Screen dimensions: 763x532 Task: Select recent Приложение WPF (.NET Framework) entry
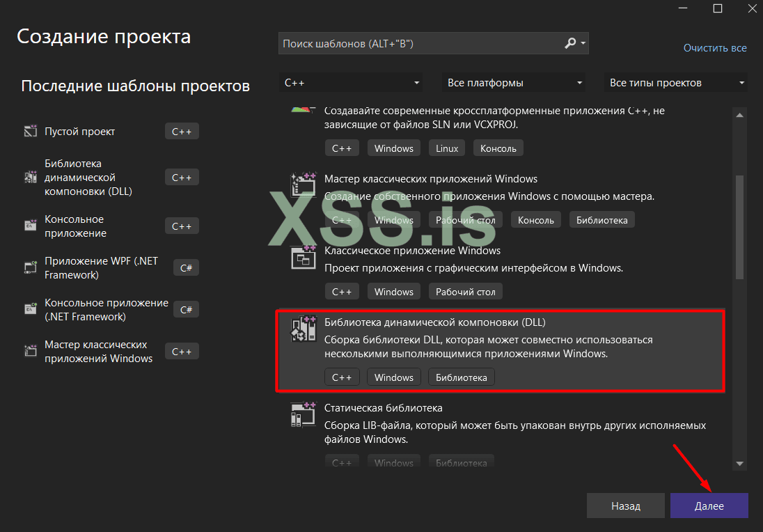111,267
